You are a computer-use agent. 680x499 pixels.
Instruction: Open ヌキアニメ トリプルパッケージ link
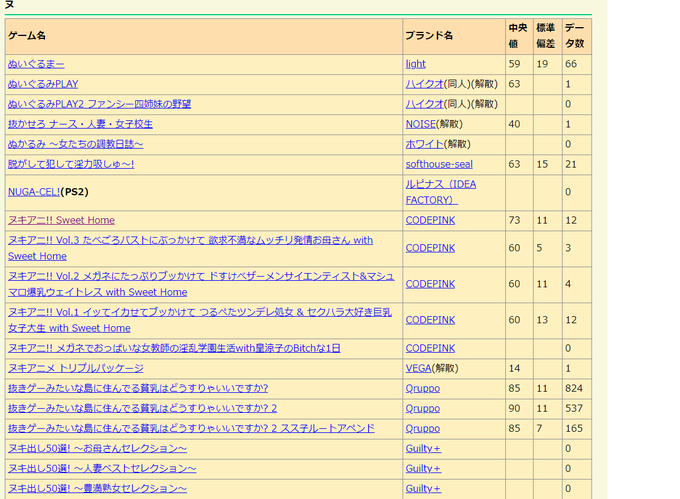pos(75,368)
